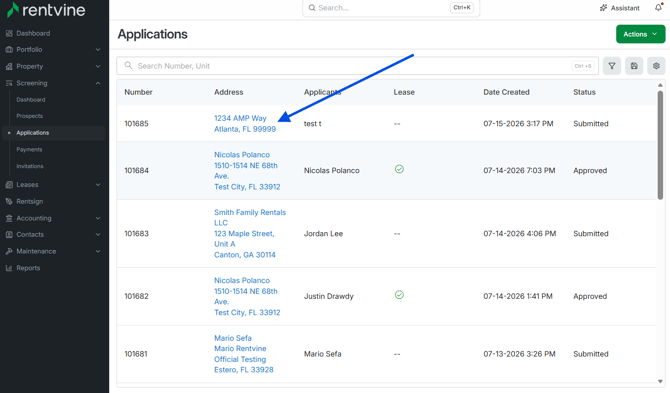Focus the global Search field
This screenshot has height=393, width=670.
pyautogui.click(x=391, y=8)
